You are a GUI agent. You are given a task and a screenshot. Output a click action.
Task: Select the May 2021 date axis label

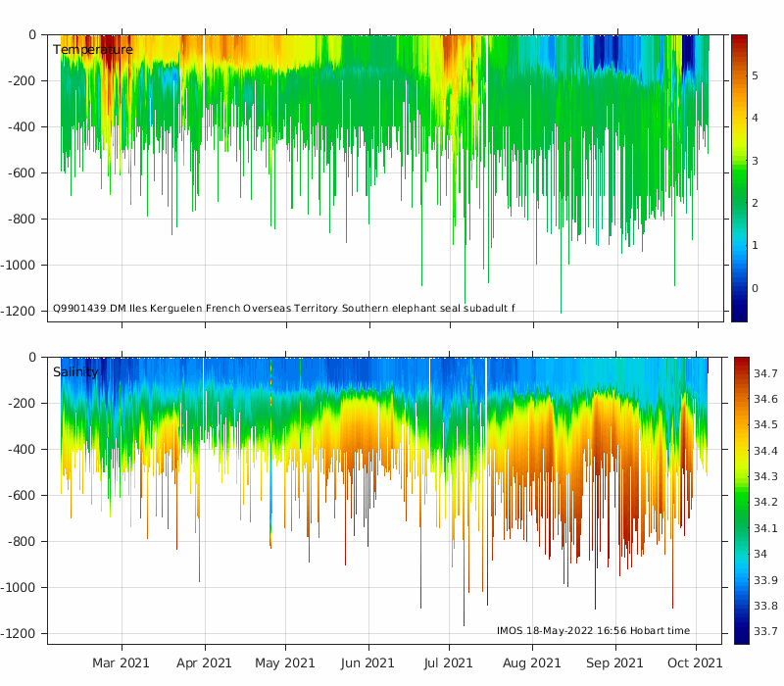(285, 663)
